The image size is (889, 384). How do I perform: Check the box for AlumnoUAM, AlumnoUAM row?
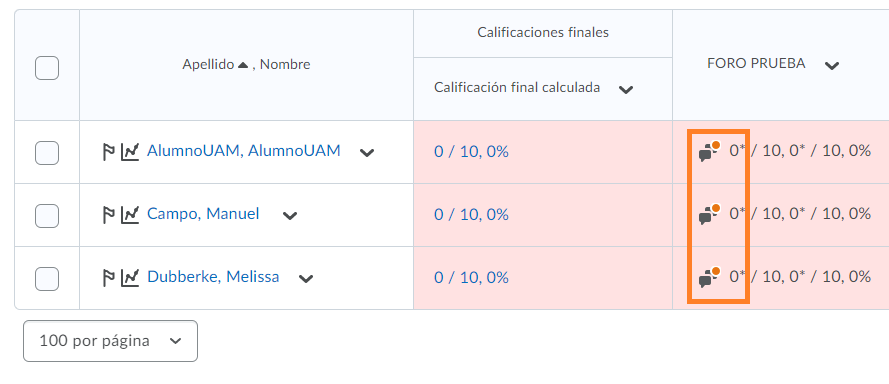(47, 153)
